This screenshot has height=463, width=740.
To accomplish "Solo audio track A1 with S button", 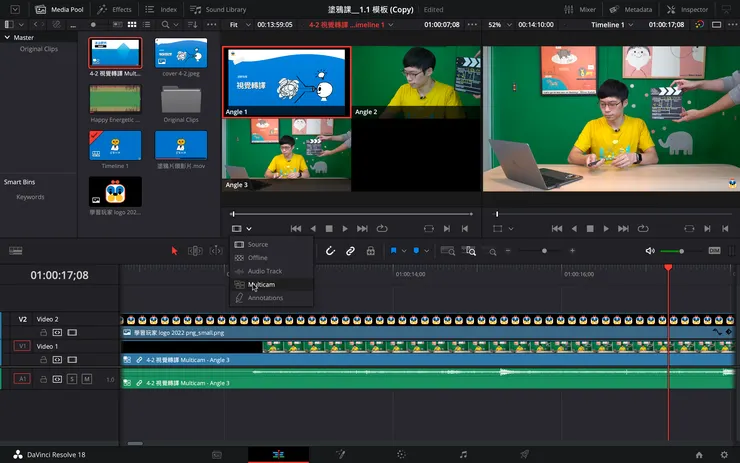I will pos(72,379).
